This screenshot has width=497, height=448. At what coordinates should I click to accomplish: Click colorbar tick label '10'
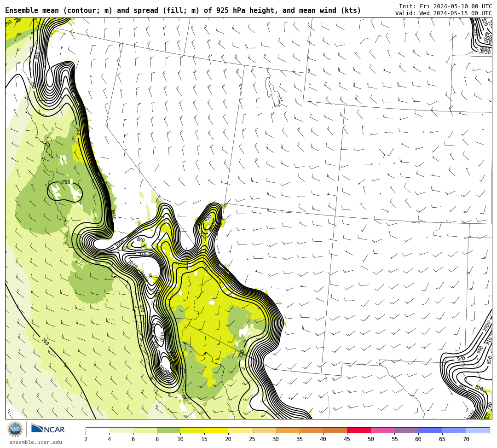(x=181, y=439)
